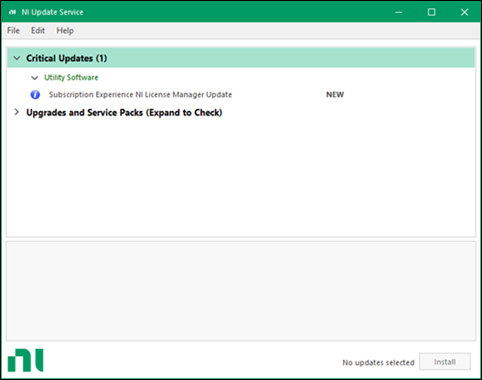Close the NI Update Service window
Viewport: 482px width, 380px height.
(464, 12)
